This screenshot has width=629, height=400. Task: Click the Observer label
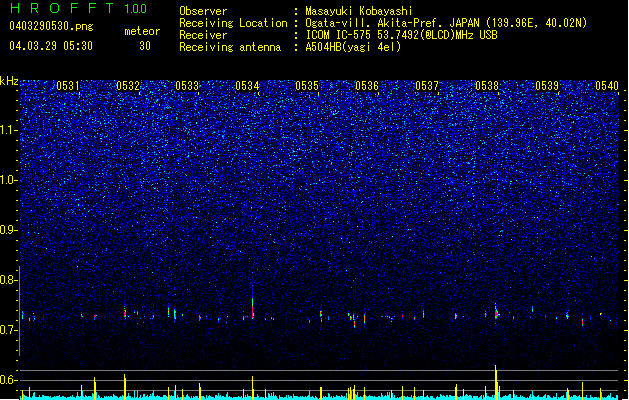pos(203,11)
